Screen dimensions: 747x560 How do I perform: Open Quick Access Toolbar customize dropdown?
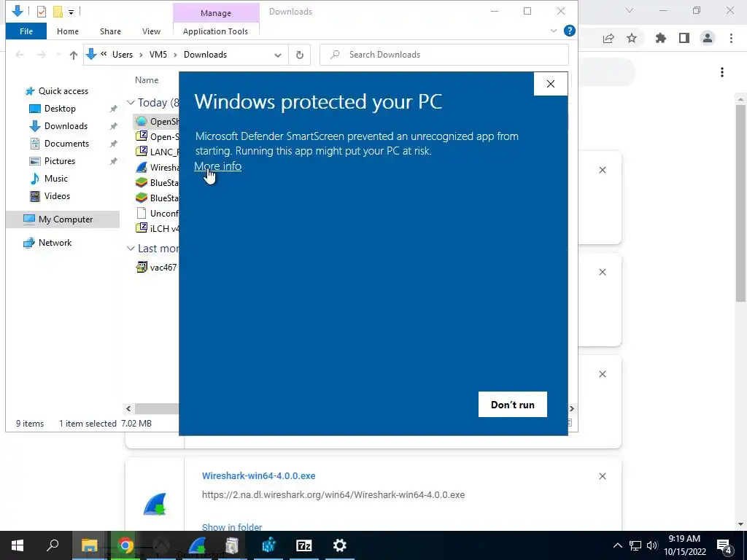coord(71,12)
